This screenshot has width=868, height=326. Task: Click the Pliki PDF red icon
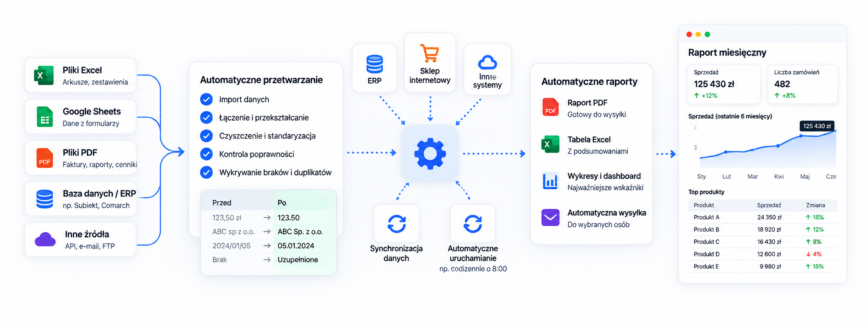[45, 158]
